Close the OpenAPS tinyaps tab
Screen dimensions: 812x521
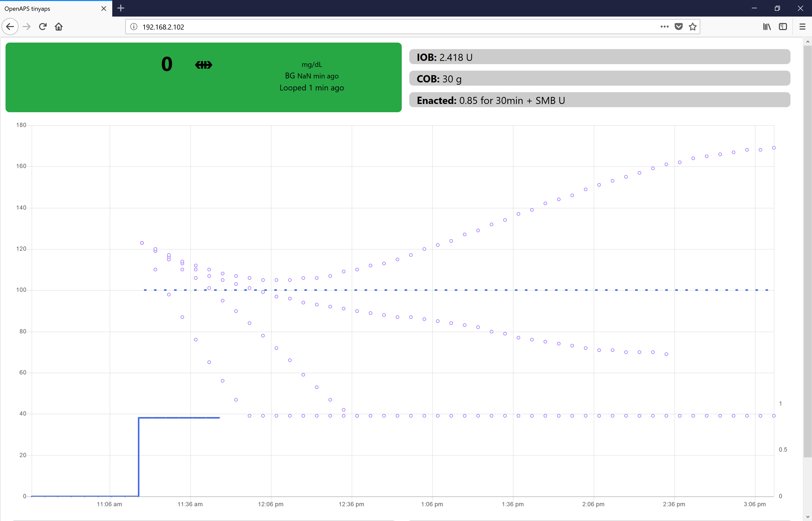click(x=104, y=9)
